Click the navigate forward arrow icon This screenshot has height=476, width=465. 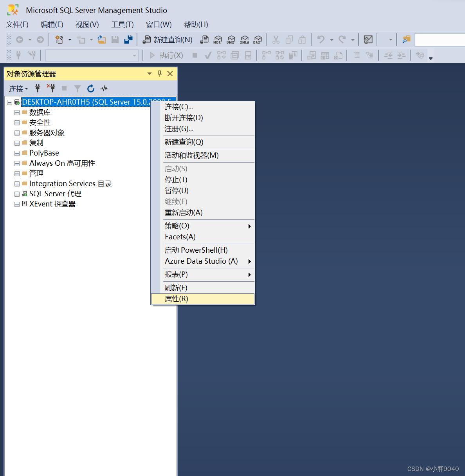[x=40, y=40]
